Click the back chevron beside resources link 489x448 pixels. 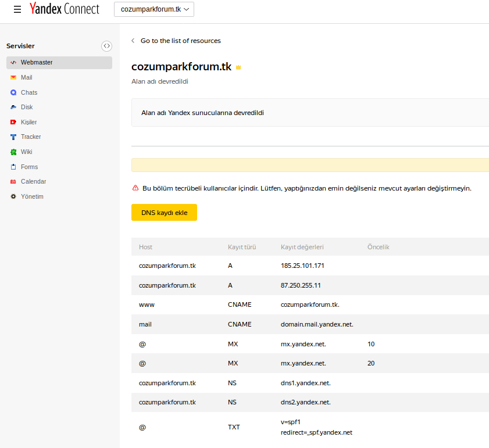pos(133,41)
